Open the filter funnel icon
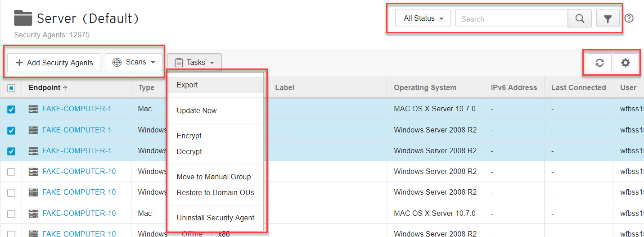Viewport: 644px width, 237px height. (x=608, y=18)
